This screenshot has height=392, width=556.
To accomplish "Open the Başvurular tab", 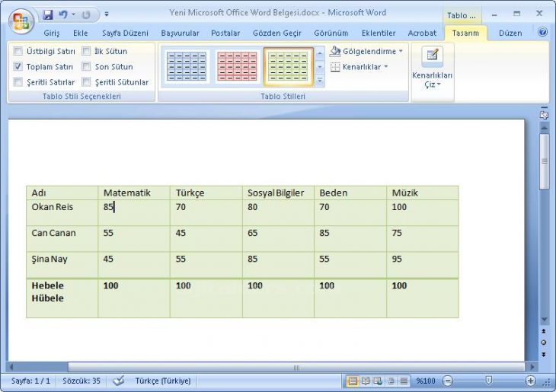I will point(181,33).
